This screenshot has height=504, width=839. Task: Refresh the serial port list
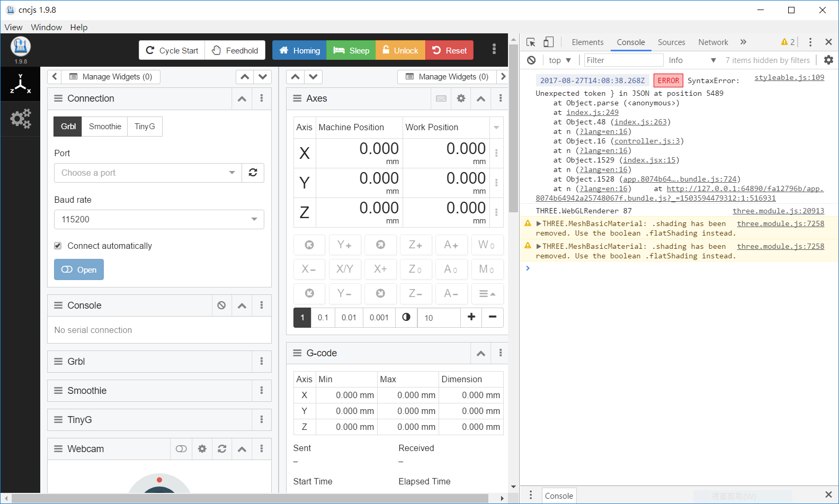(253, 173)
